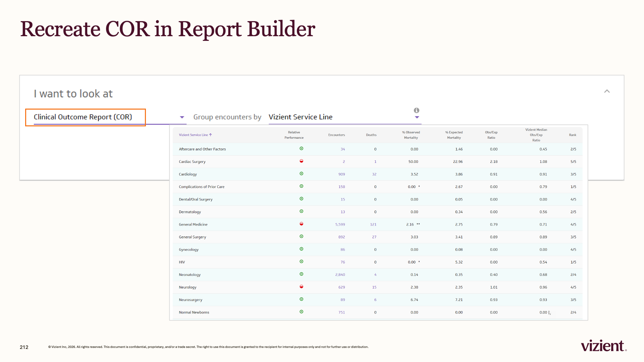Open the Vizient Service Line grouping dropdown arrow
This screenshot has height=362, width=644.
(x=417, y=117)
